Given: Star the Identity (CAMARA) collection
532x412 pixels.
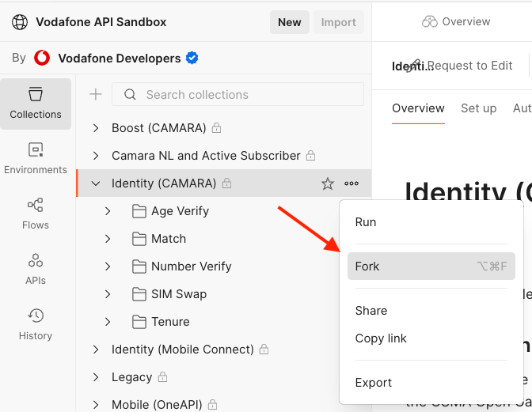Looking at the screenshot, I should tap(328, 183).
